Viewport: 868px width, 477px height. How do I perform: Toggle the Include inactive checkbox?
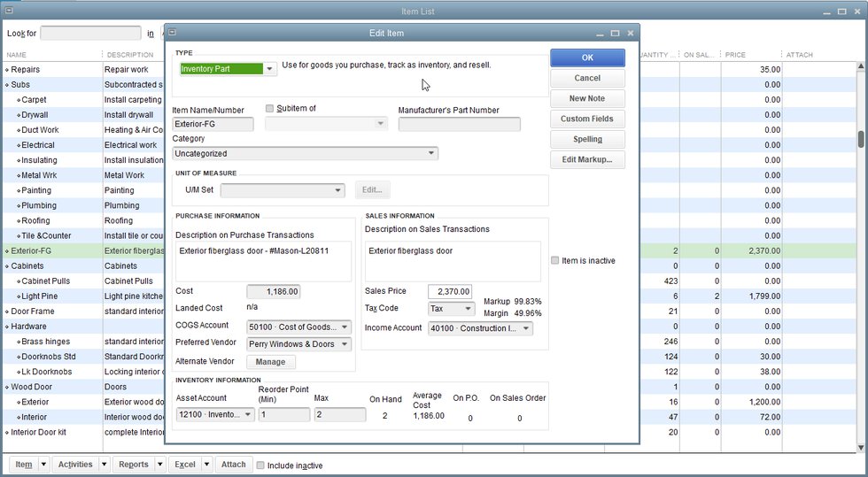pos(260,465)
